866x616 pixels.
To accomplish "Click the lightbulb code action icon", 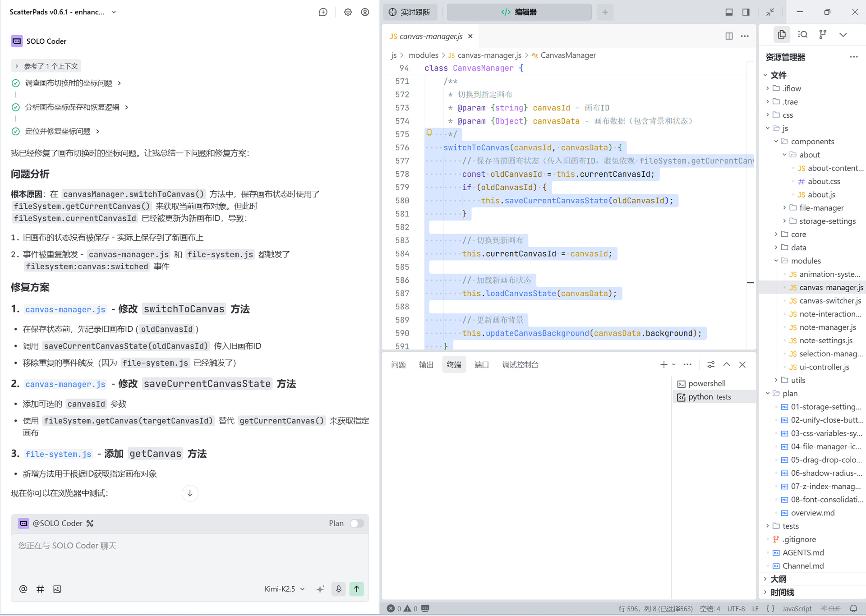I will click(x=429, y=133).
